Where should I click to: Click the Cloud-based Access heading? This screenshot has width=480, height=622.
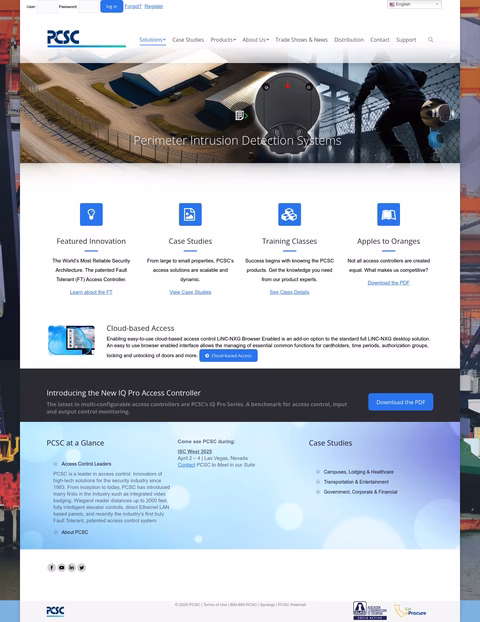(x=140, y=328)
